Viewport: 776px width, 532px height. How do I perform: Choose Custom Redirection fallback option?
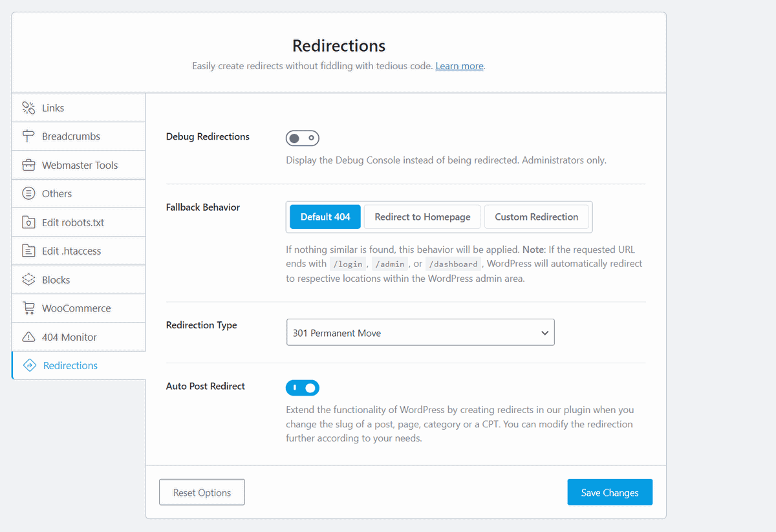pos(537,217)
